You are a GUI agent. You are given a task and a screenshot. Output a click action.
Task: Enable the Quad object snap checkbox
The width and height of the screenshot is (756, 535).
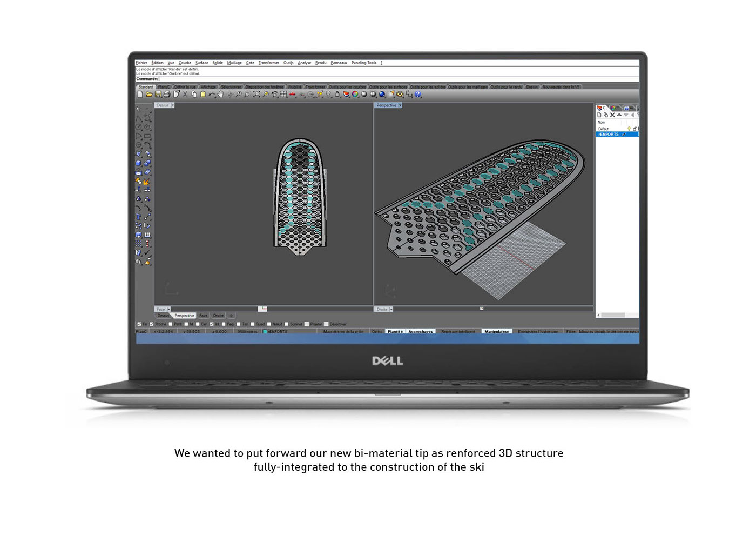click(254, 323)
